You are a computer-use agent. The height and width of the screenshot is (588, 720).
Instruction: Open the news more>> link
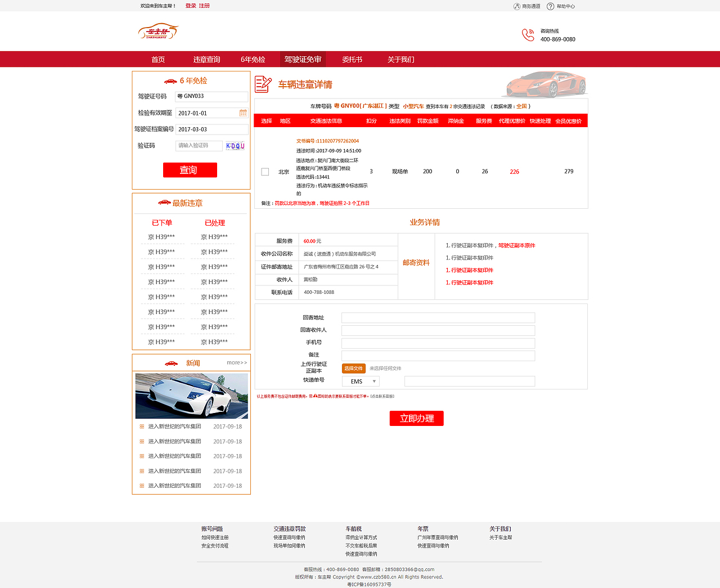[237, 363]
